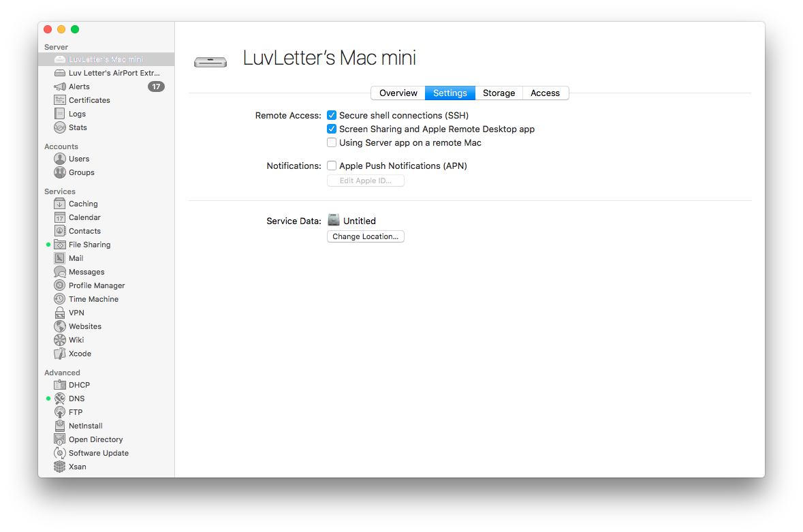Select the Xsan icon
The image size is (803, 532).
pyautogui.click(x=60, y=467)
